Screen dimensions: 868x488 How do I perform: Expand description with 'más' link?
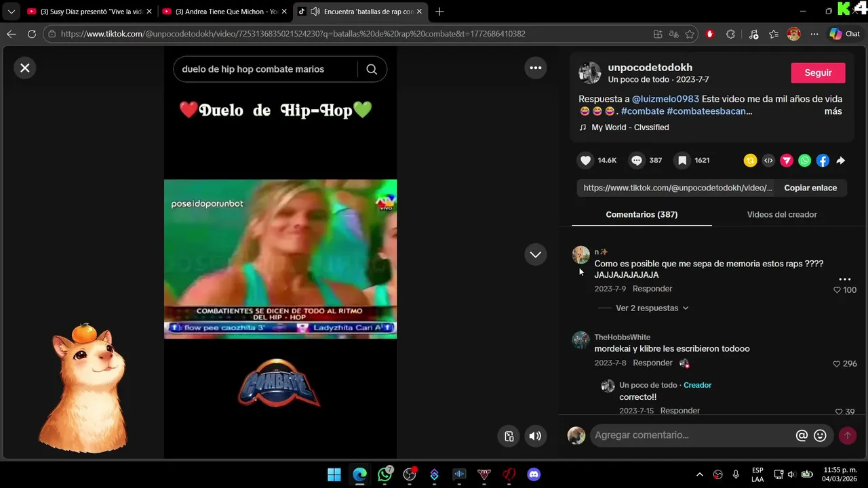[833, 111]
